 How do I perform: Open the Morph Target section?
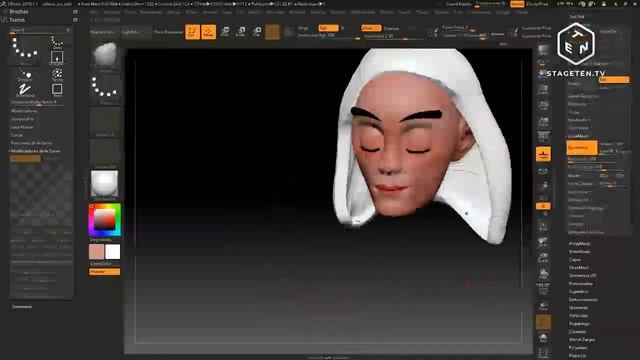point(582,340)
